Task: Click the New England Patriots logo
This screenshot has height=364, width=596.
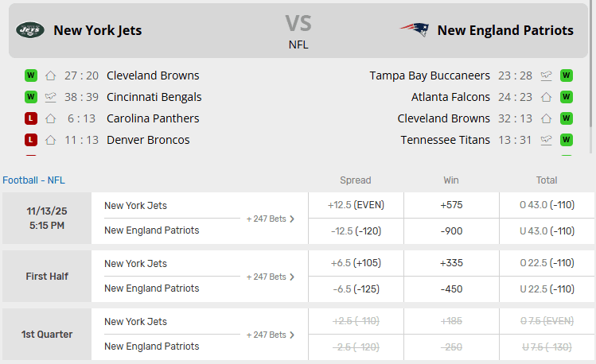Action: tap(414, 30)
